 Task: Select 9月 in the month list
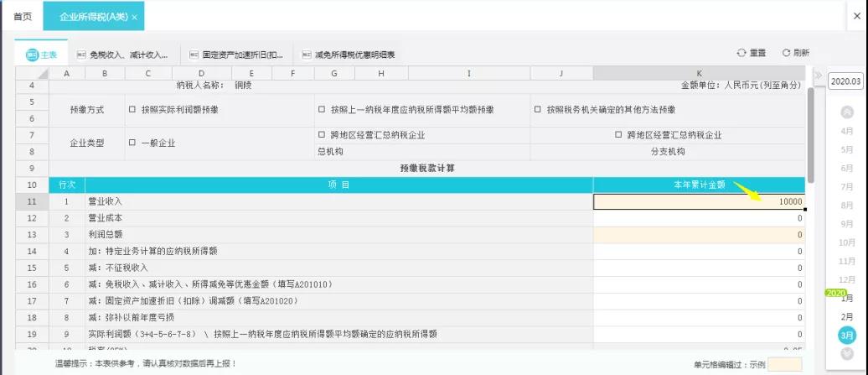click(x=847, y=224)
